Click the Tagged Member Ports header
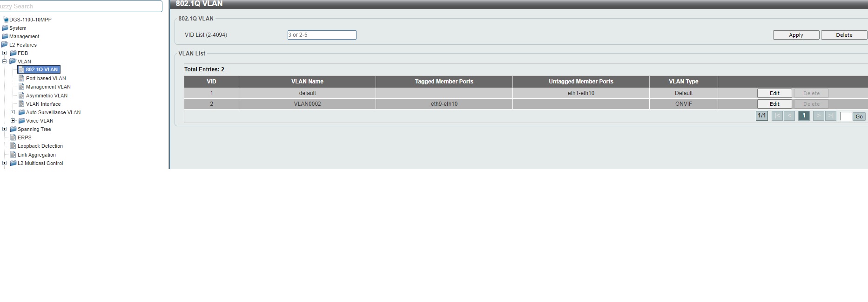Screen dimensions: 868x302 (x=444, y=82)
